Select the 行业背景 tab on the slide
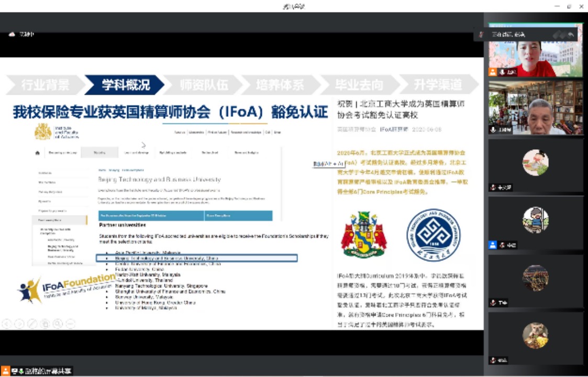This screenshot has width=588, height=377. click(x=45, y=84)
